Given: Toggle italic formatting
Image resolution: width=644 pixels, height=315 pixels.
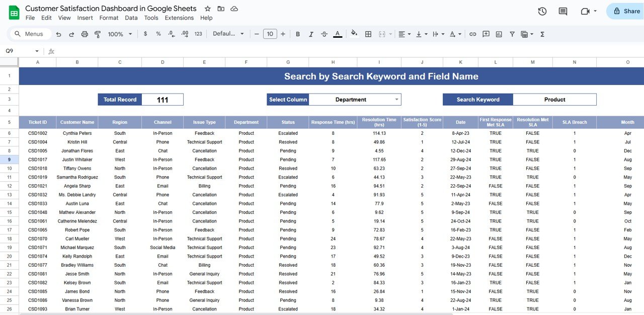Looking at the screenshot, I should (311, 34).
